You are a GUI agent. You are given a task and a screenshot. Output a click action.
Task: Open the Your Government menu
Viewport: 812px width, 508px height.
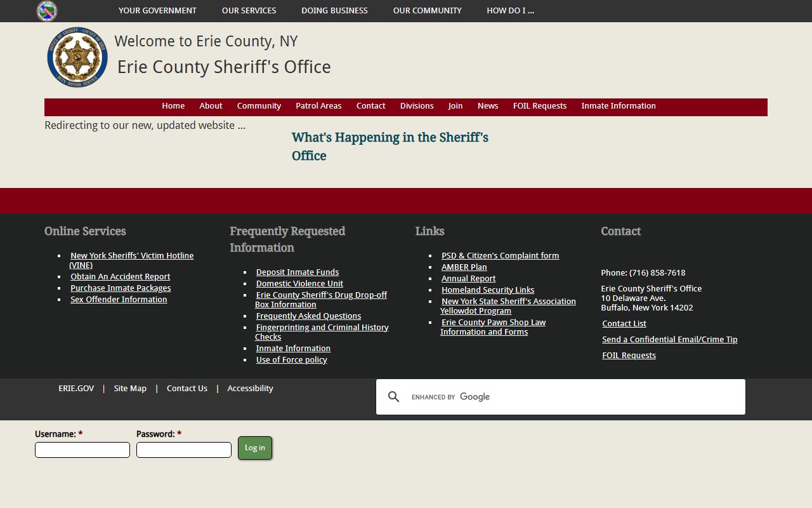(x=157, y=11)
